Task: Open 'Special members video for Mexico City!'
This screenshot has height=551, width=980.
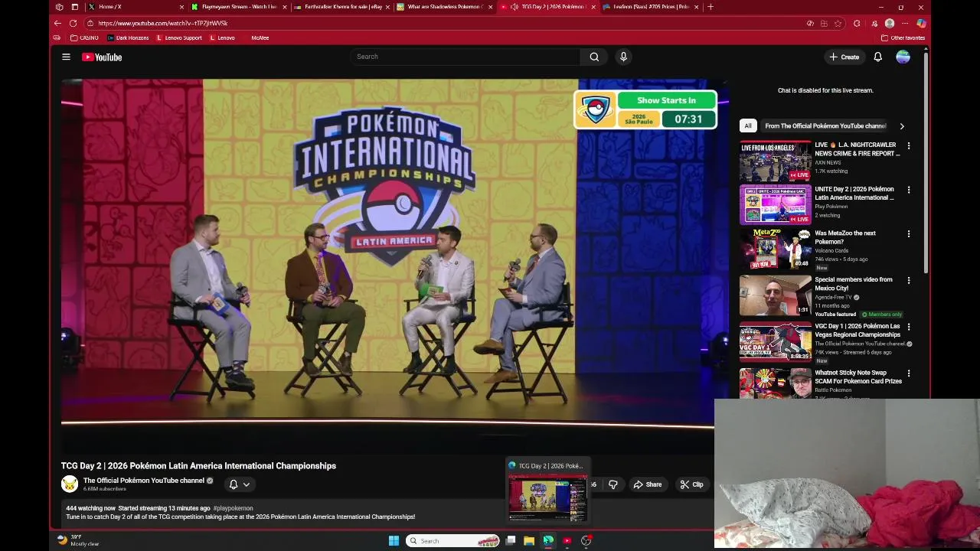Action: (x=853, y=284)
